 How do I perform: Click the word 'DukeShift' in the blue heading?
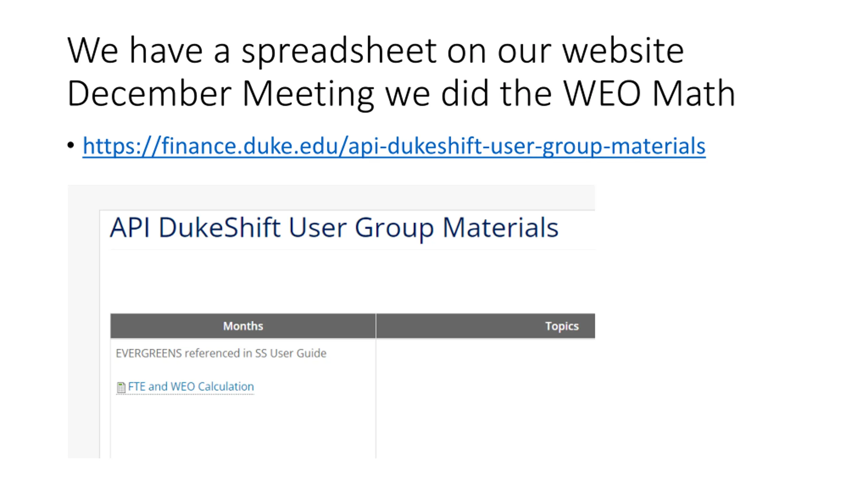pyautogui.click(x=219, y=227)
